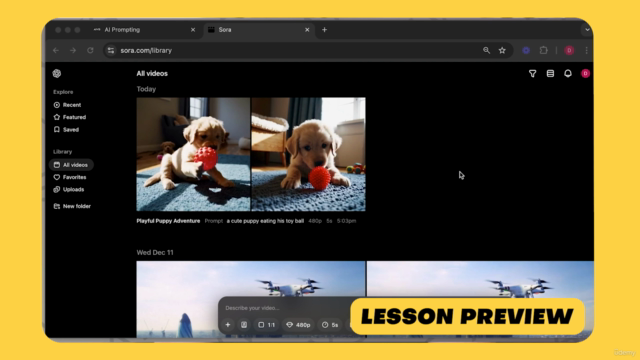Open Chrome three-dot menu
The image size is (640, 360).
tap(587, 51)
